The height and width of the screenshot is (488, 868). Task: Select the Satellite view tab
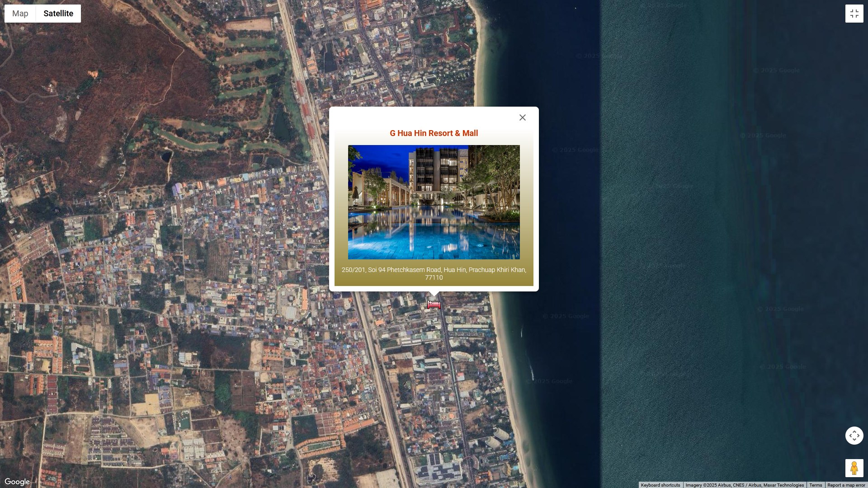[58, 14]
